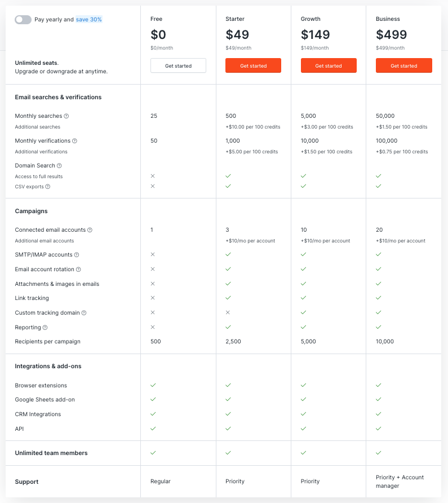Screen dimensions: 448x503
Task: Click the Integrations & add-ons heading
Action: tap(48, 367)
